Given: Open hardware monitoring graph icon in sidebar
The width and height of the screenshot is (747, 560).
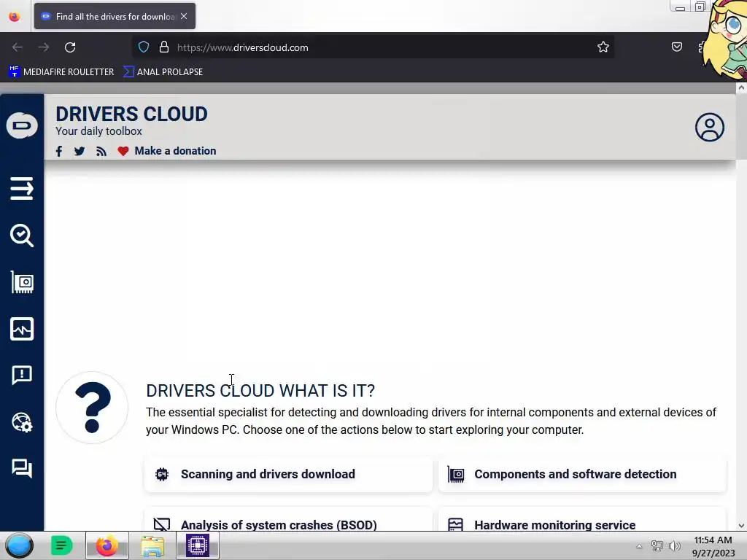Looking at the screenshot, I should point(22,329).
